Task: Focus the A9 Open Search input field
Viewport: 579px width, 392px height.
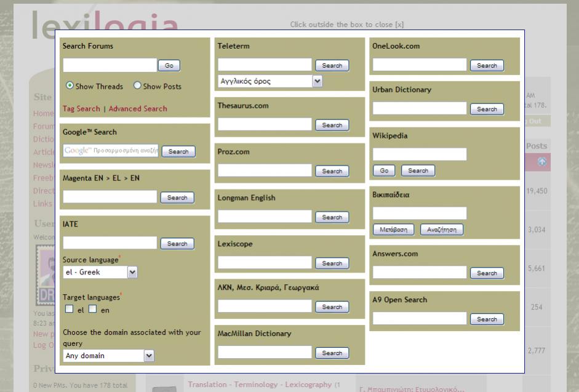Action: (x=420, y=319)
